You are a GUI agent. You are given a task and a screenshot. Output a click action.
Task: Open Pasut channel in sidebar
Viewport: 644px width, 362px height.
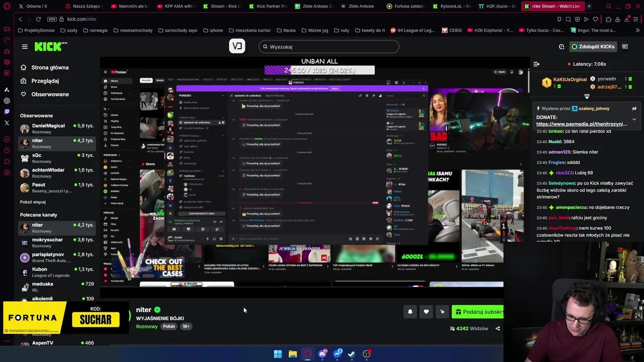(57, 188)
